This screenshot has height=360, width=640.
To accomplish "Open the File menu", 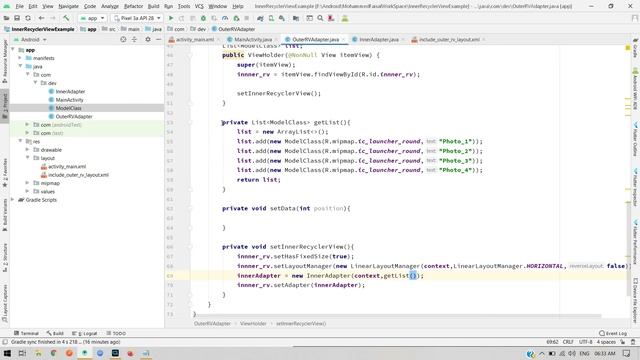I will click(20, 7).
